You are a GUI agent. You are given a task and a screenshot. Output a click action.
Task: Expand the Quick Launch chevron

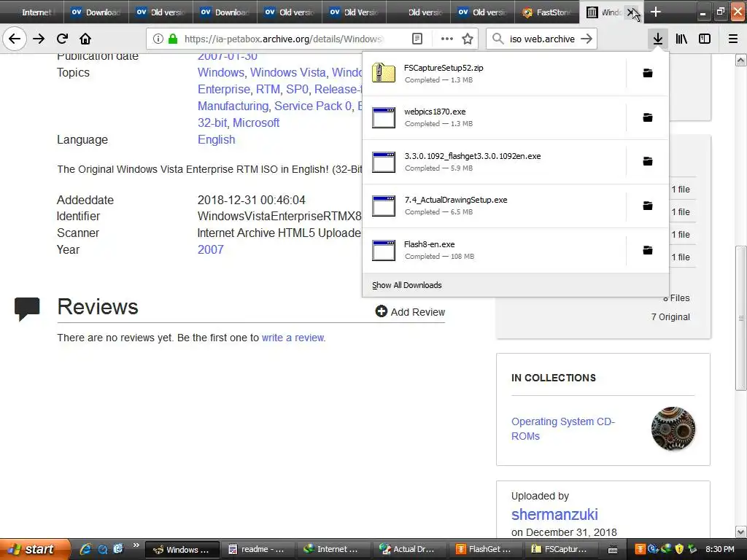pyautogui.click(x=136, y=545)
